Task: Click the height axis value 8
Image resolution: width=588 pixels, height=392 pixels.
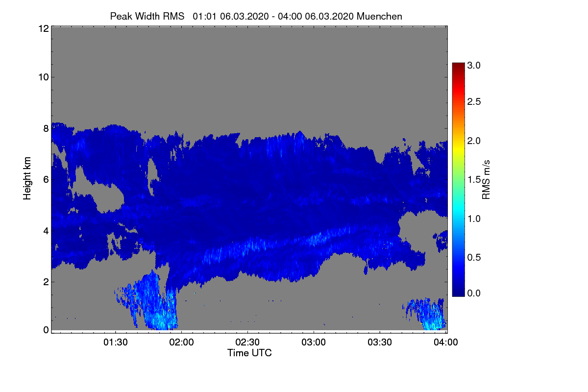Action: (x=46, y=128)
